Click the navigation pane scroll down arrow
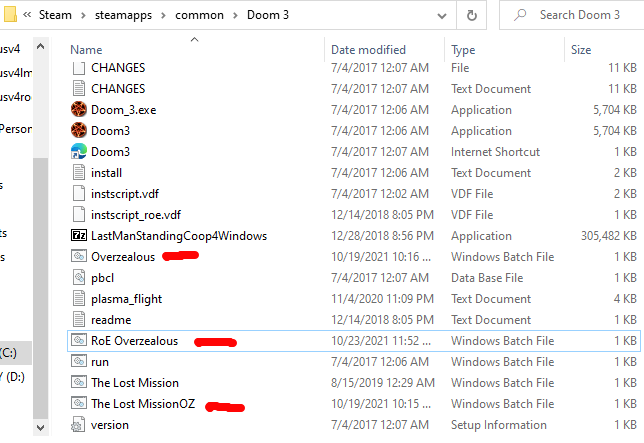 (40, 428)
